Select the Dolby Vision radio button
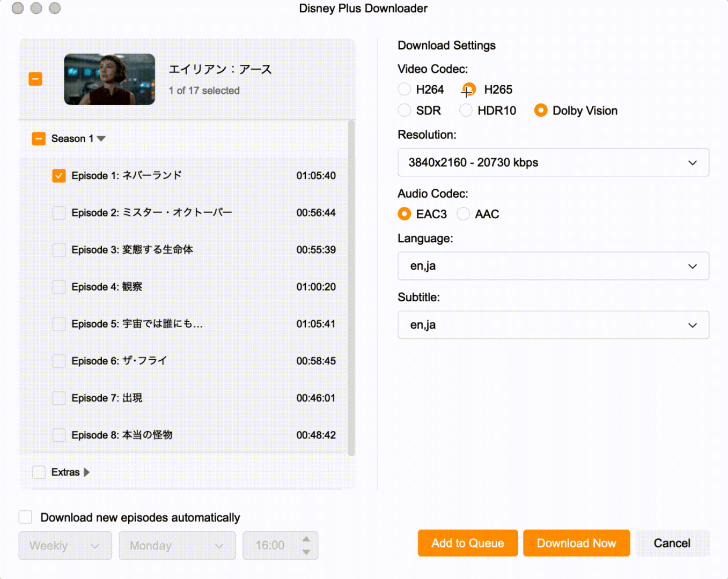 (x=541, y=110)
